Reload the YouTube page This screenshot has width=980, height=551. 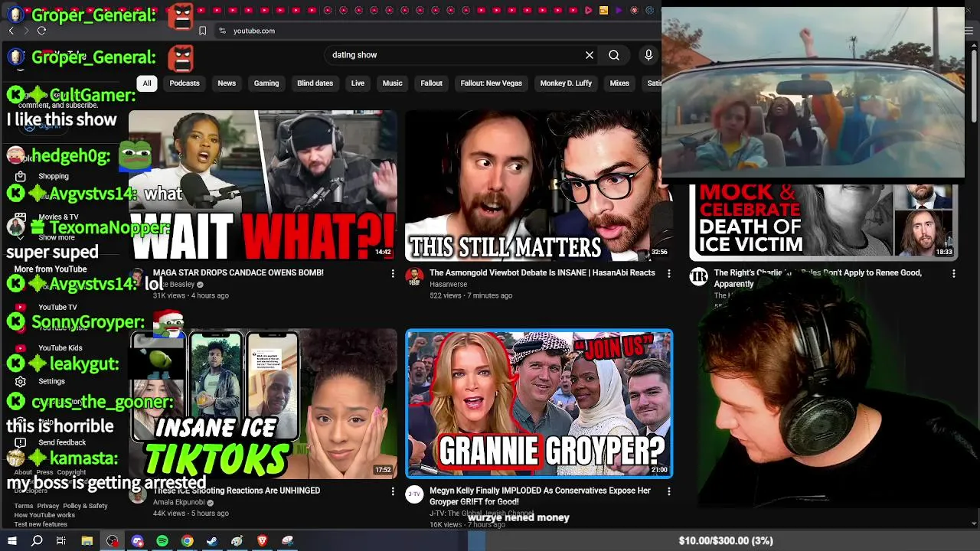click(x=41, y=31)
